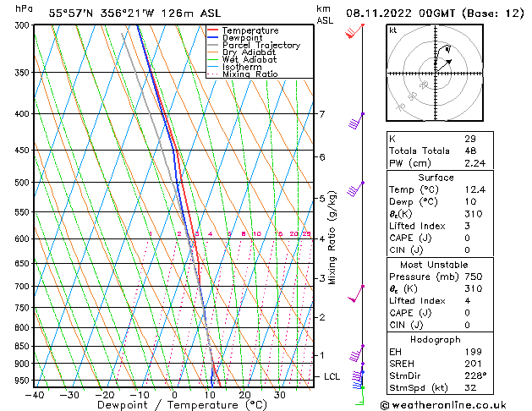Click the 30 temperature axis label
This screenshot has width=532, height=411.
pos(280,395)
